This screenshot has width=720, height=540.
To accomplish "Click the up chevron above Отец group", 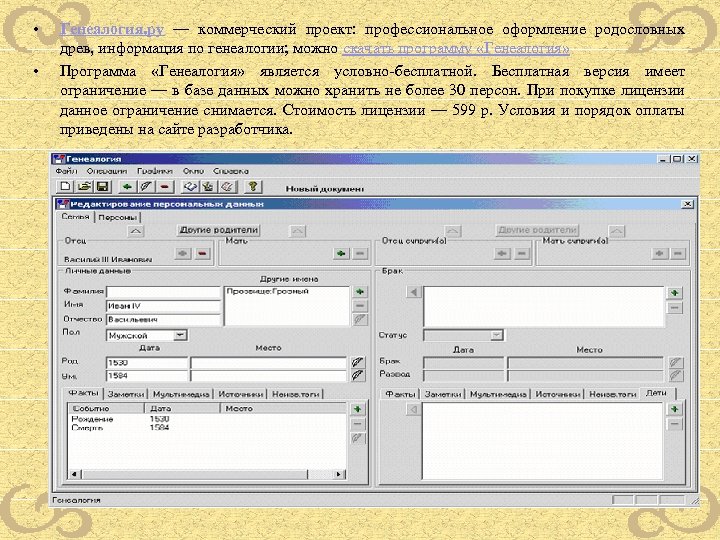I will point(135,231).
